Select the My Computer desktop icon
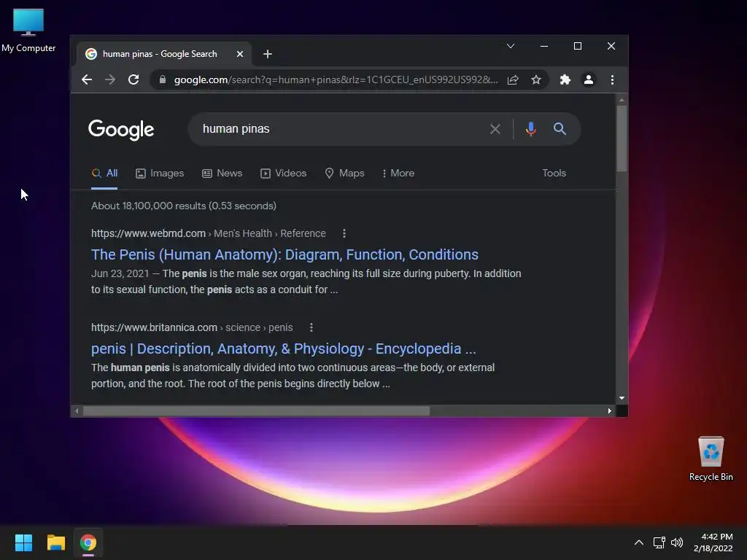 pyautogui.click(x=28, y=31)
